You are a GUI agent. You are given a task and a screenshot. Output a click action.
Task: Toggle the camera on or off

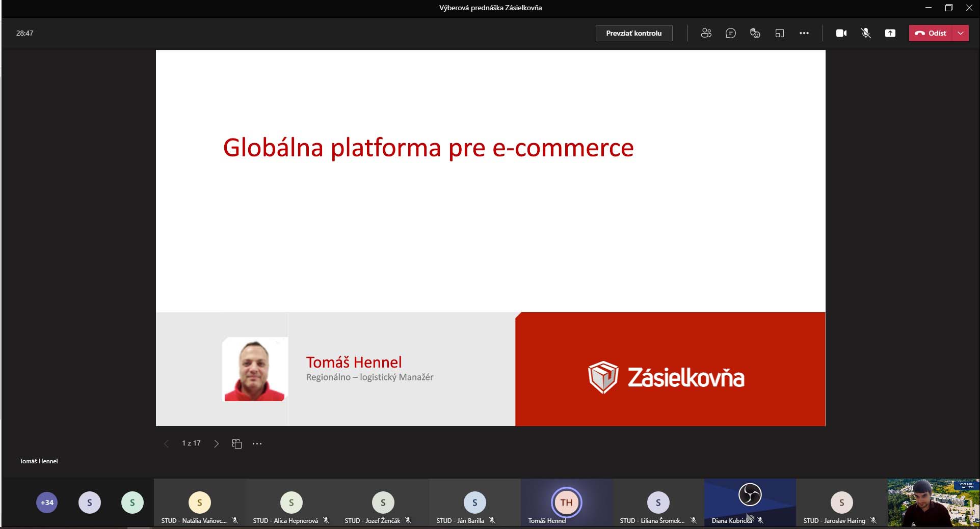tap(841, 33)
